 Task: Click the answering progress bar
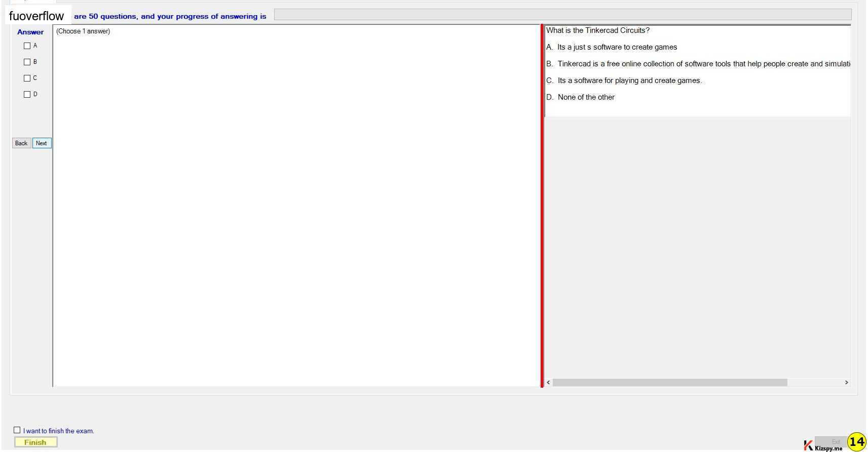563,15
